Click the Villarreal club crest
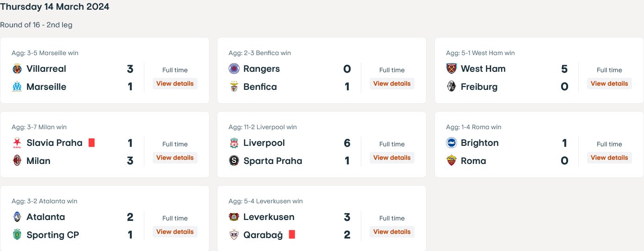The height and width of the screenshot is (251, 644). click(x=17, y=69)
